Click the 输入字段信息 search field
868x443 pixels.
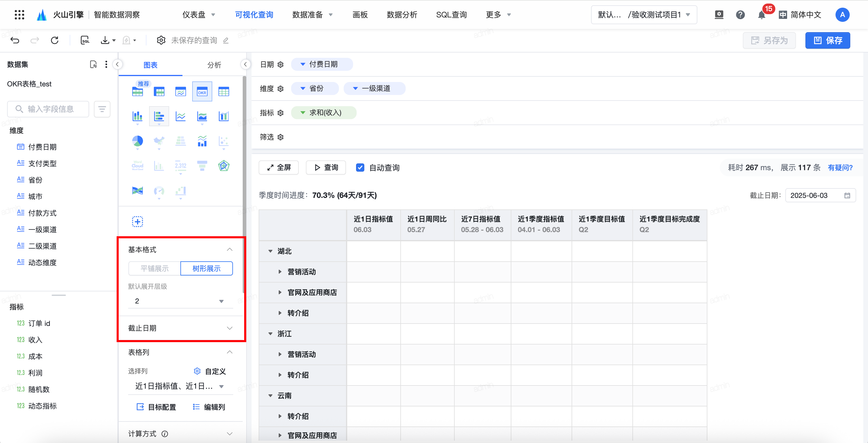(x=48, y=109)
